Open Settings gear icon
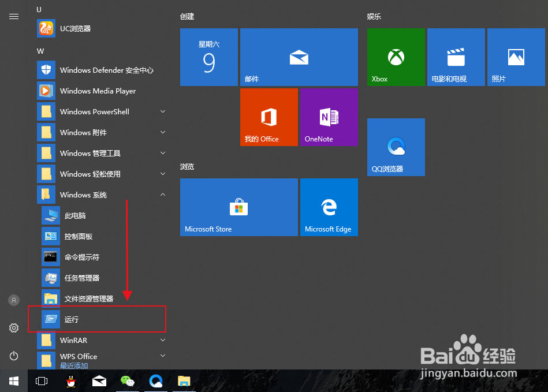 [14, 328]
